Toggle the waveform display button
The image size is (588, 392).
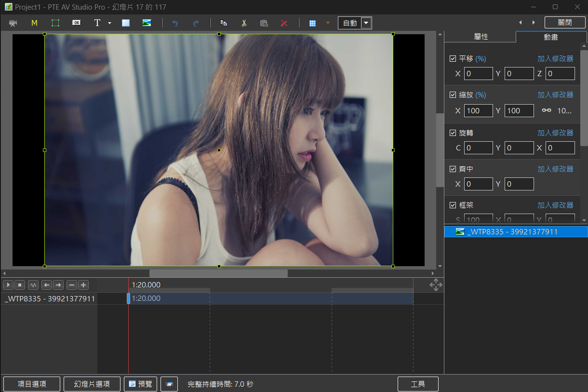[x=33, y=285]
